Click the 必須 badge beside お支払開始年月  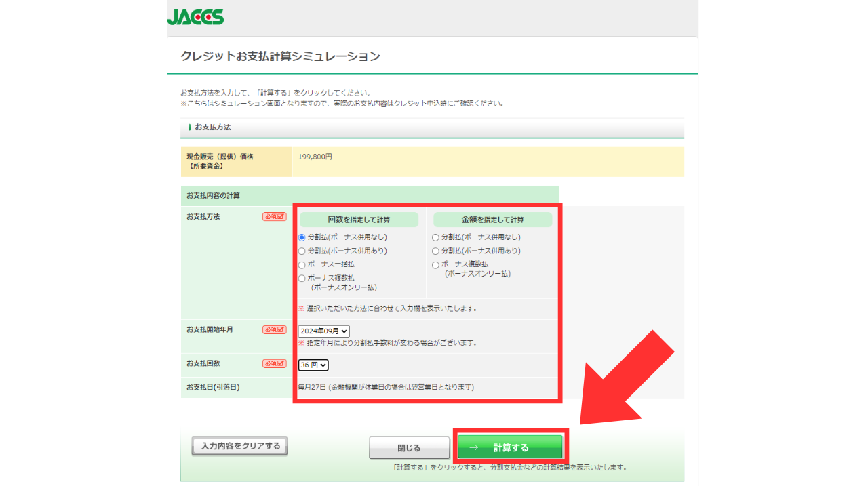275,329
